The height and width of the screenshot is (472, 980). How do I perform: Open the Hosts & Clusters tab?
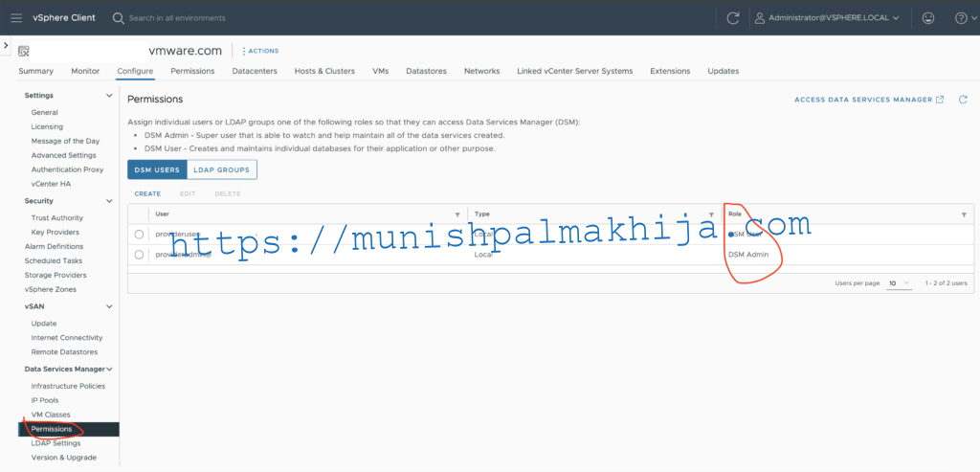pyautogui.click(x=324, y=71)
